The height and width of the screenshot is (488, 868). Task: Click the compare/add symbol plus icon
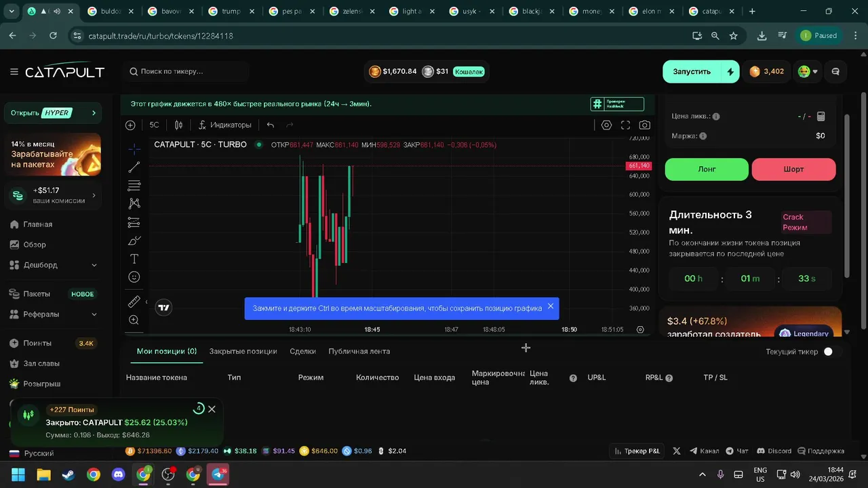coord(130,125)
